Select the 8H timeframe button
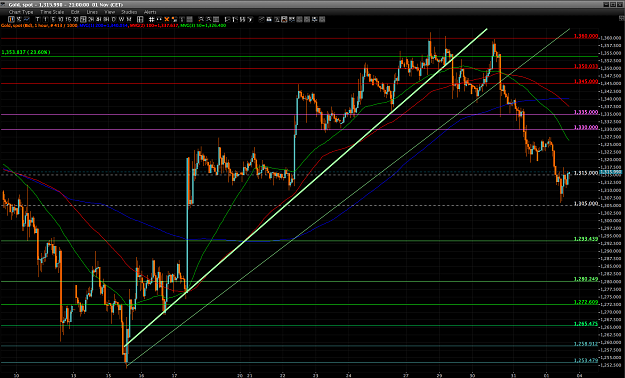The image size is (625, 378). point(106,19)
